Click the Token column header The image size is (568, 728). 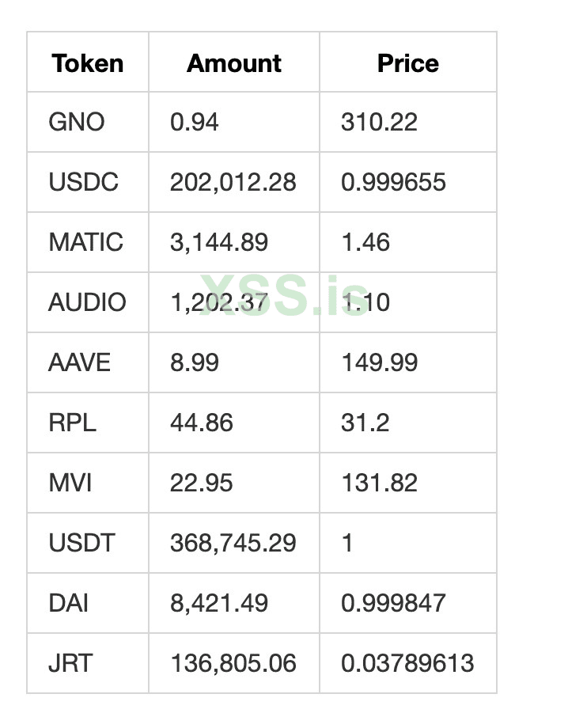[x=88, y=63]
